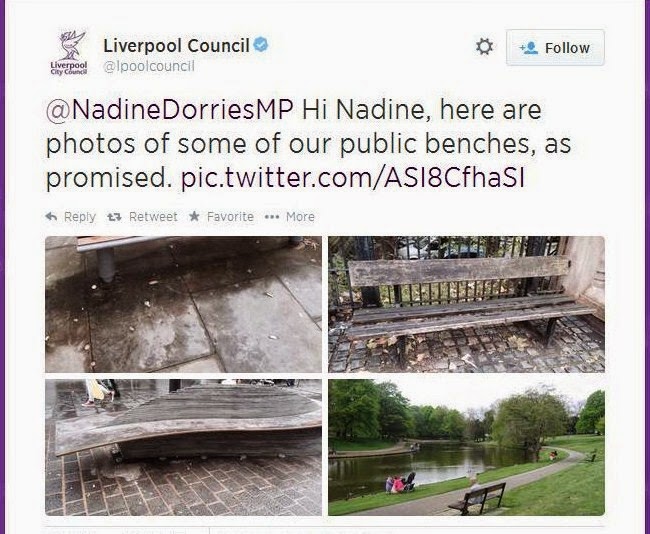Click the blue verified badge

point(261,45)
